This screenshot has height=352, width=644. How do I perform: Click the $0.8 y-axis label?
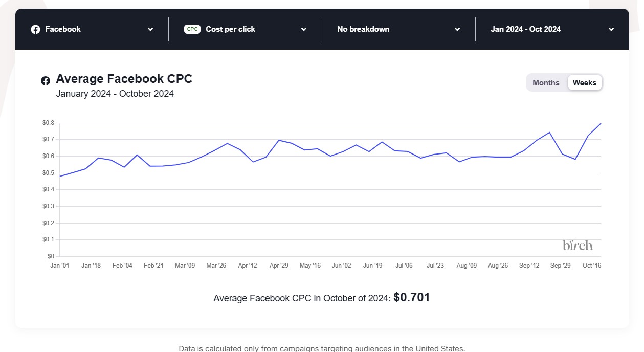(48, 123)
